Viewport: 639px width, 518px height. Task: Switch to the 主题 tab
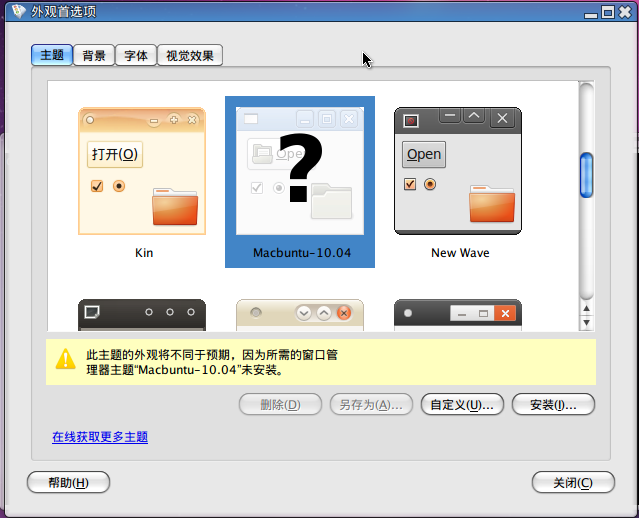point(52,55)
